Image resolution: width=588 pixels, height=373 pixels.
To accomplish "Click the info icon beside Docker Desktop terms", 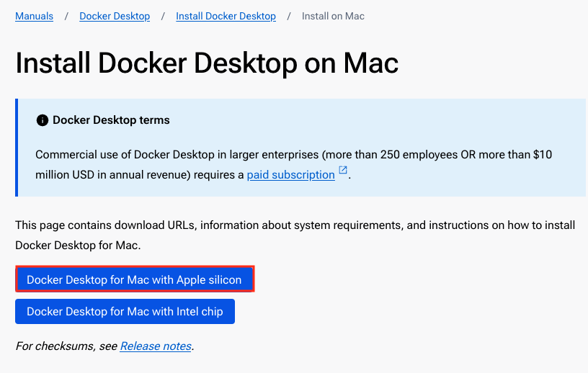I will pyautogui.click(x=43, y=120).
